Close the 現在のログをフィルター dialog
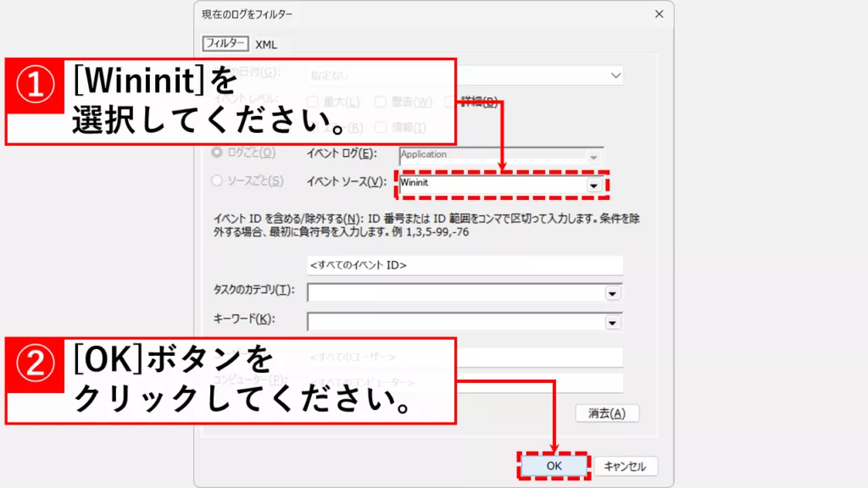This screenshot has width=868, height=488. 659,14
